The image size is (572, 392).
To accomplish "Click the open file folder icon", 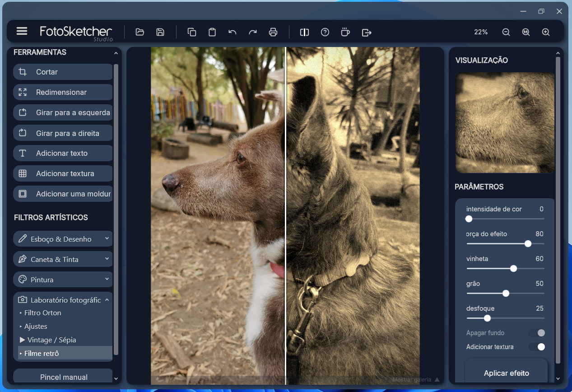I will (x=140, y=32).
